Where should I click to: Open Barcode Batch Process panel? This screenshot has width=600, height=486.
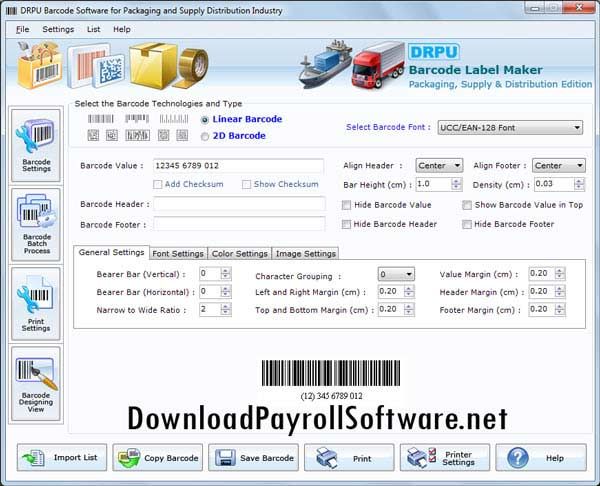click(36, 225)
